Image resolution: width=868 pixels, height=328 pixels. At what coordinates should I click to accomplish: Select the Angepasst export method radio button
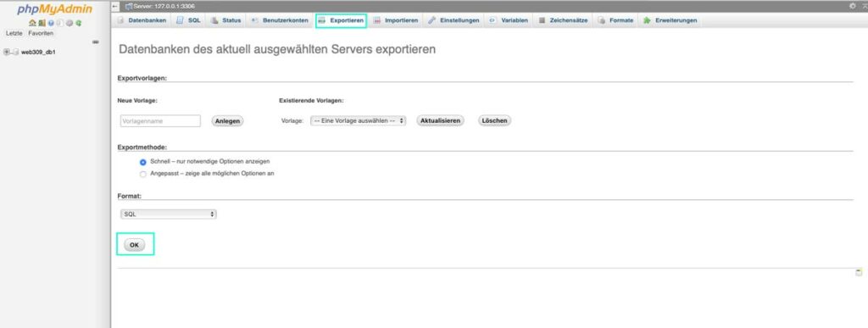[x=142, y=175]
